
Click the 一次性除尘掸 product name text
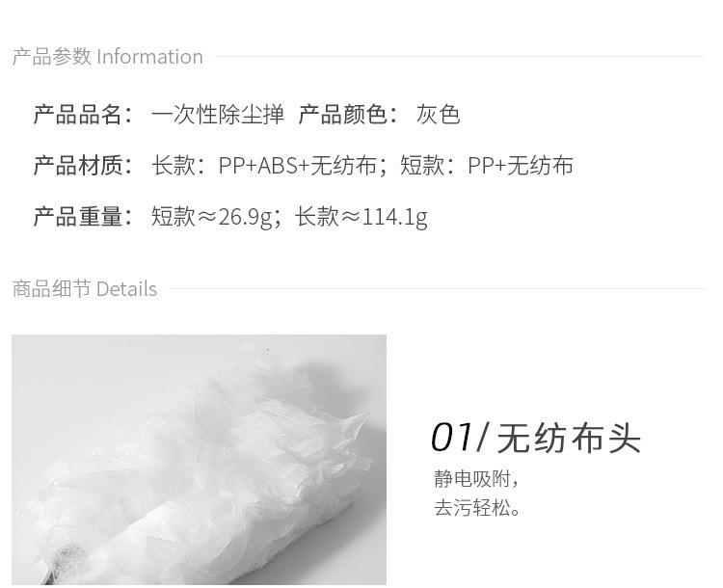pyautogui.click(x=218, y=115)
